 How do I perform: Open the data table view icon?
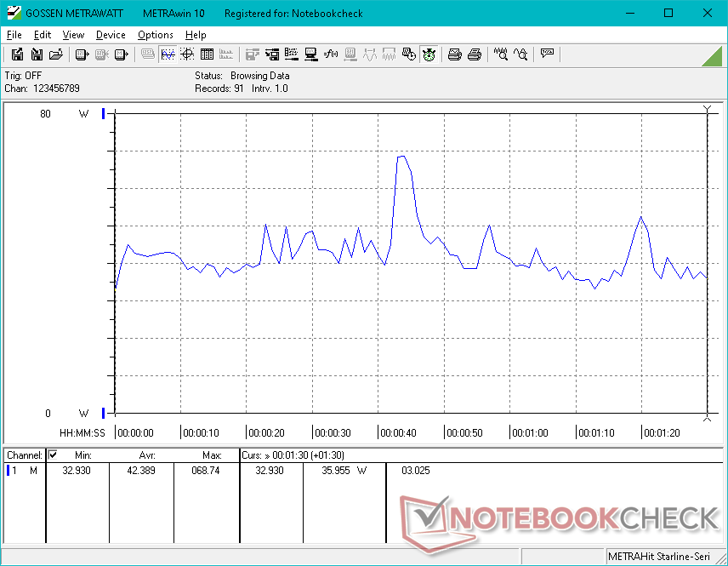click(207, 54)
